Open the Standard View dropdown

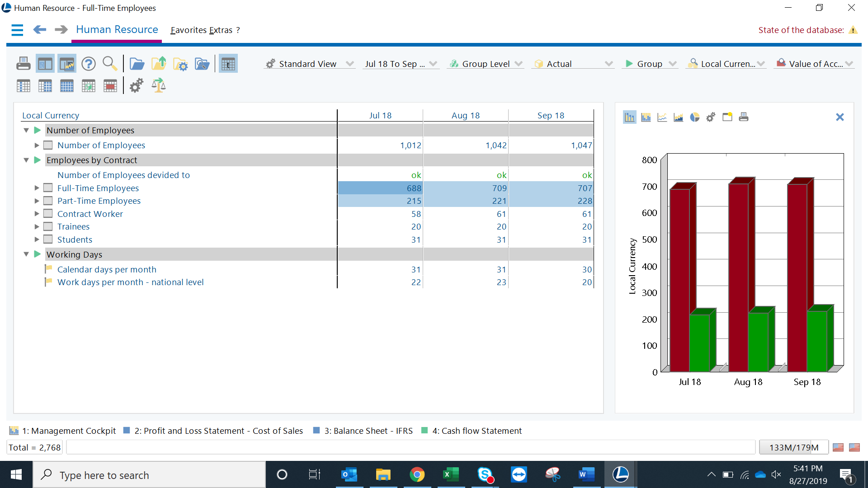pos(348,64)
